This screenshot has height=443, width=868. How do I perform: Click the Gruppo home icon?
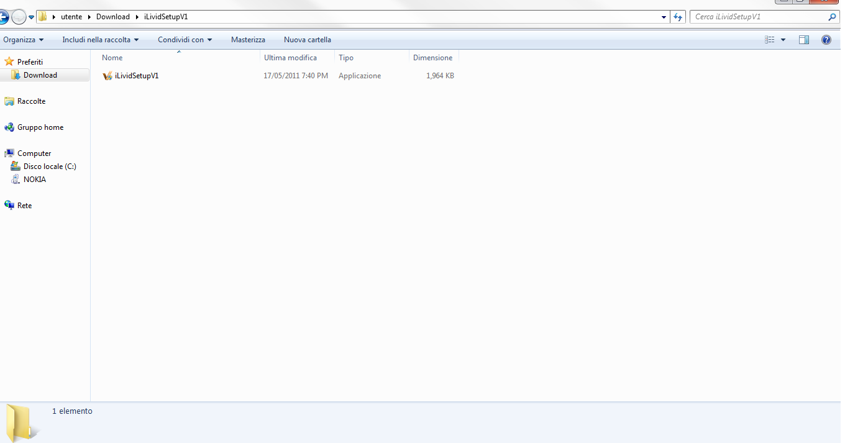[9, 127]
